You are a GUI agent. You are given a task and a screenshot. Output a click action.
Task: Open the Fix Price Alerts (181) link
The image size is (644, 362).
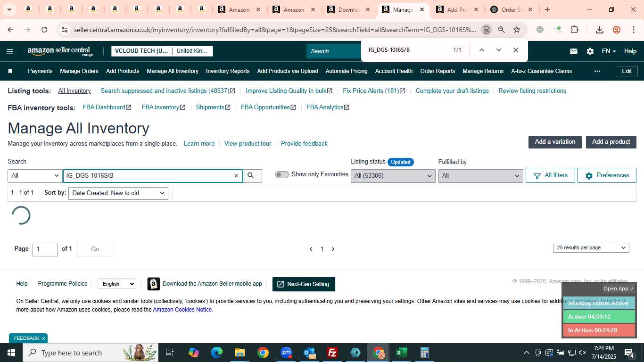pyautogui.click(x=374, y=91)
